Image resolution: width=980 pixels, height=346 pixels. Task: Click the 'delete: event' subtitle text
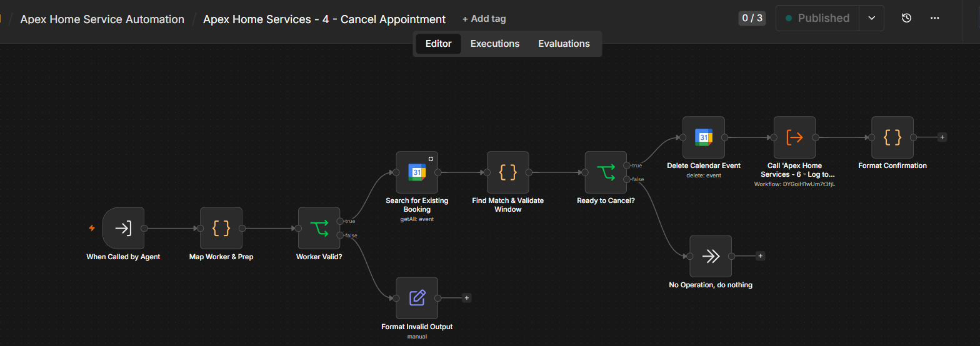click(x=704, y=175)
